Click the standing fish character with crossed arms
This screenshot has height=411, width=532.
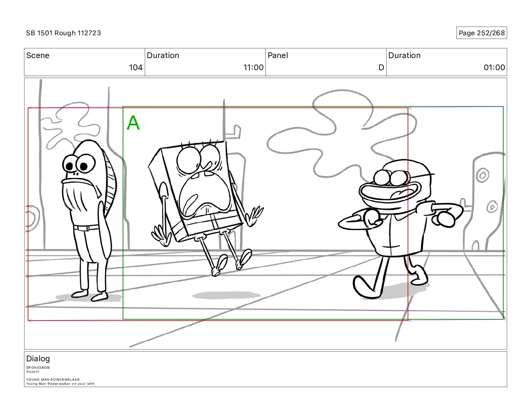pyautogui.click(x=89, y=220)
